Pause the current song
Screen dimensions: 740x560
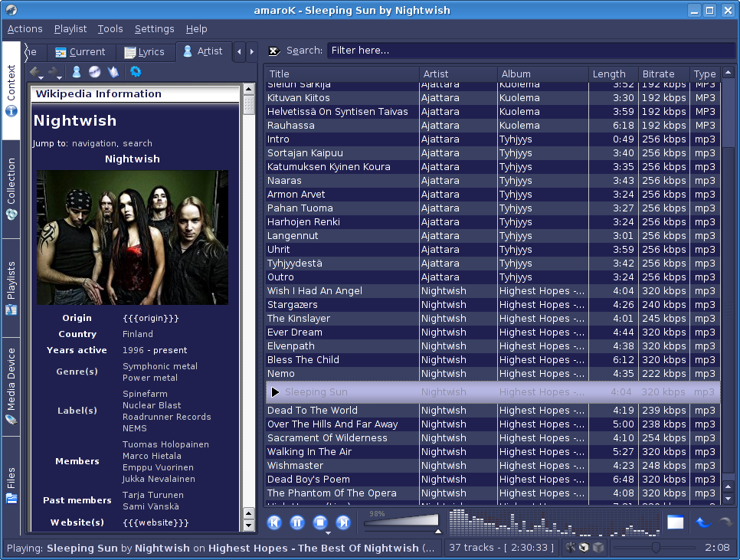297,522
